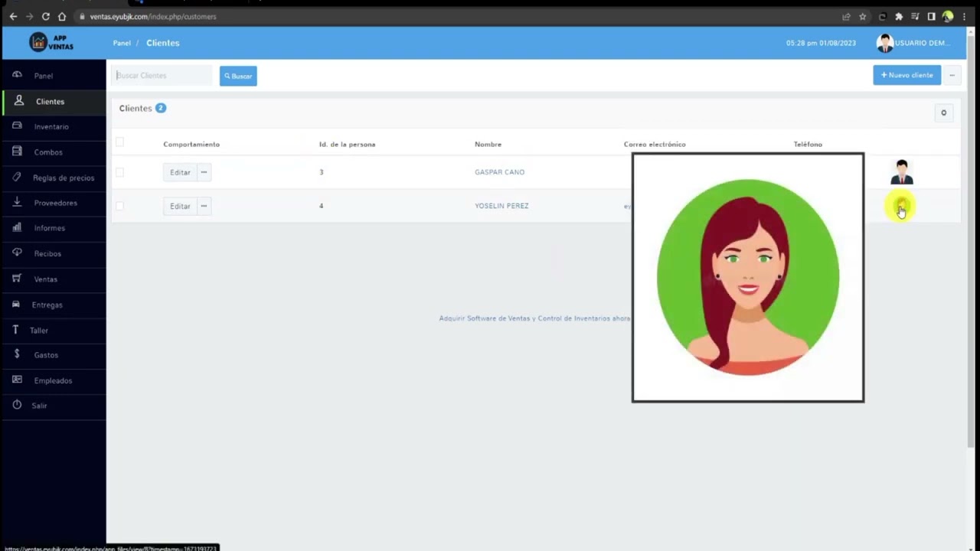The image size is (980, 551).
Task: Click the date and time in header
Action: (x=821, y=43)
